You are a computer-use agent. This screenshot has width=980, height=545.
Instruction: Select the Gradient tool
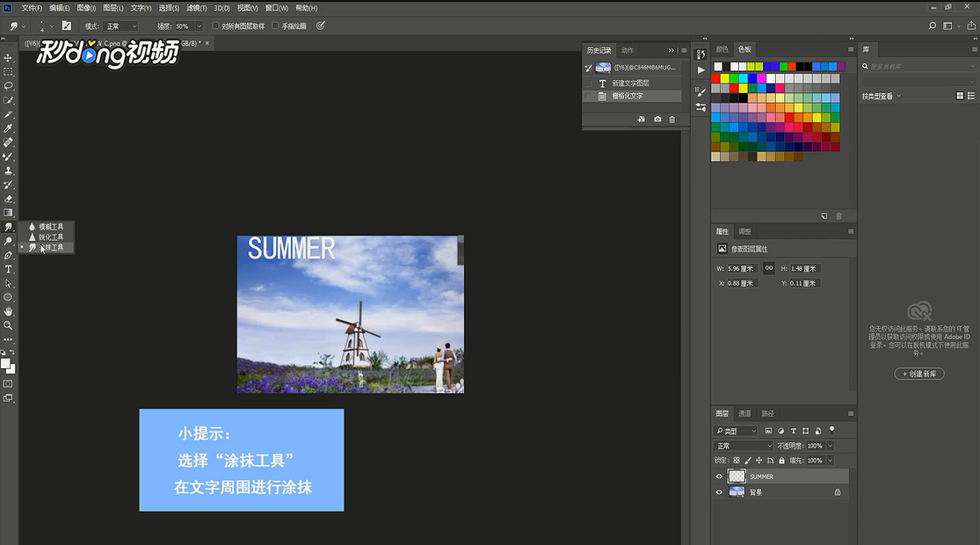click(8, 213)
